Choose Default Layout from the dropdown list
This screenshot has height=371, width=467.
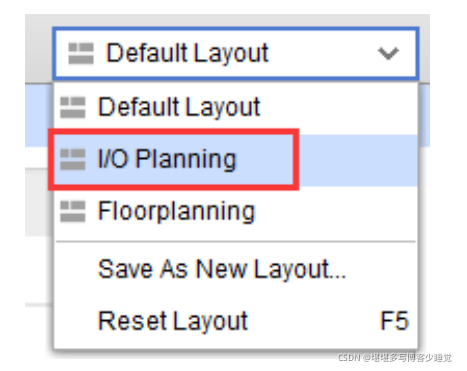179,107
